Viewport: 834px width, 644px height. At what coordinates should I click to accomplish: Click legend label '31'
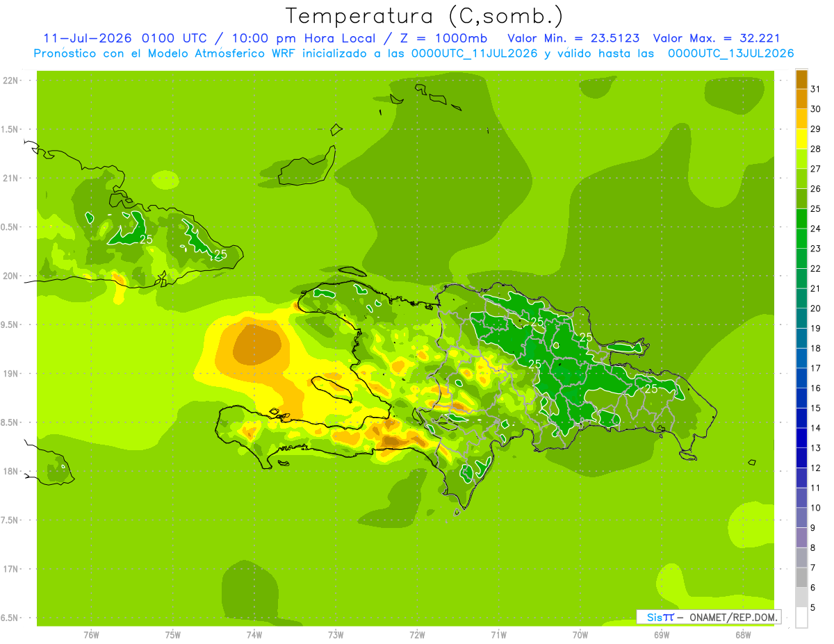pos(816,89)
